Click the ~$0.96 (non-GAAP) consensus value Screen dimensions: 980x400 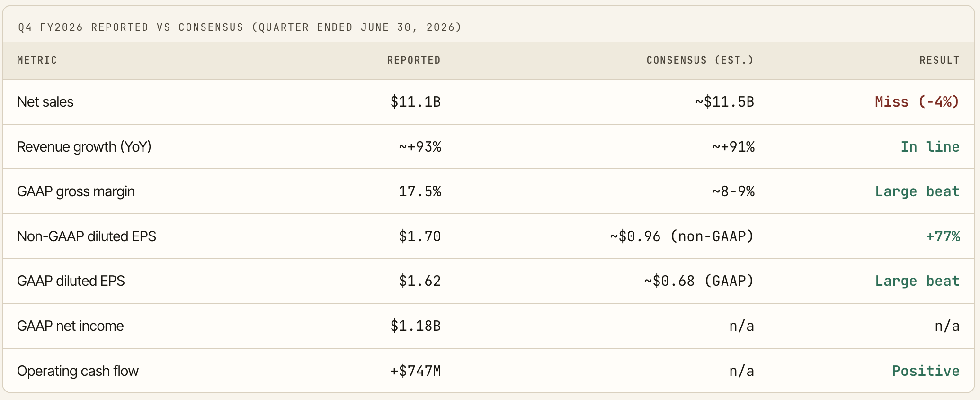click(x=681, y=236)
